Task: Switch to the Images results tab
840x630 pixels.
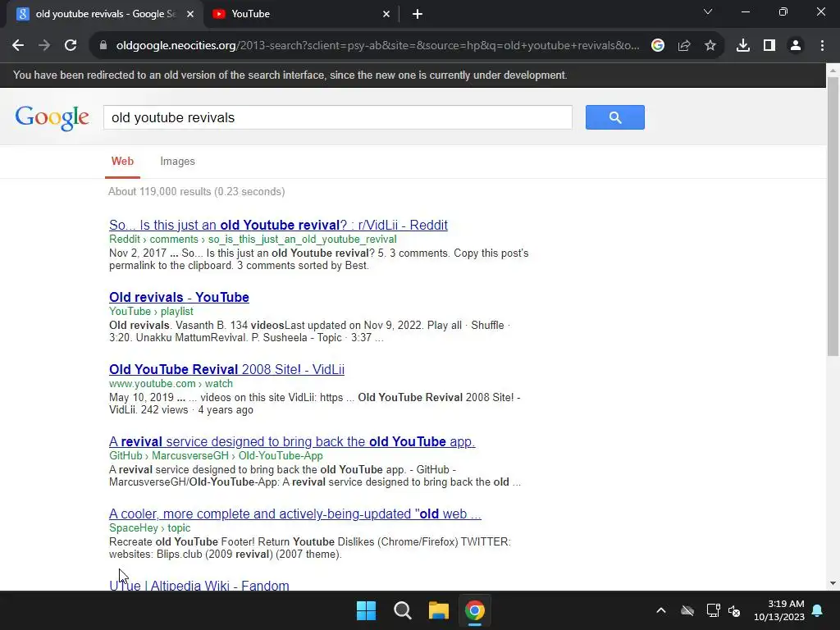Action: pyautogui.click(x=177, y=162)
